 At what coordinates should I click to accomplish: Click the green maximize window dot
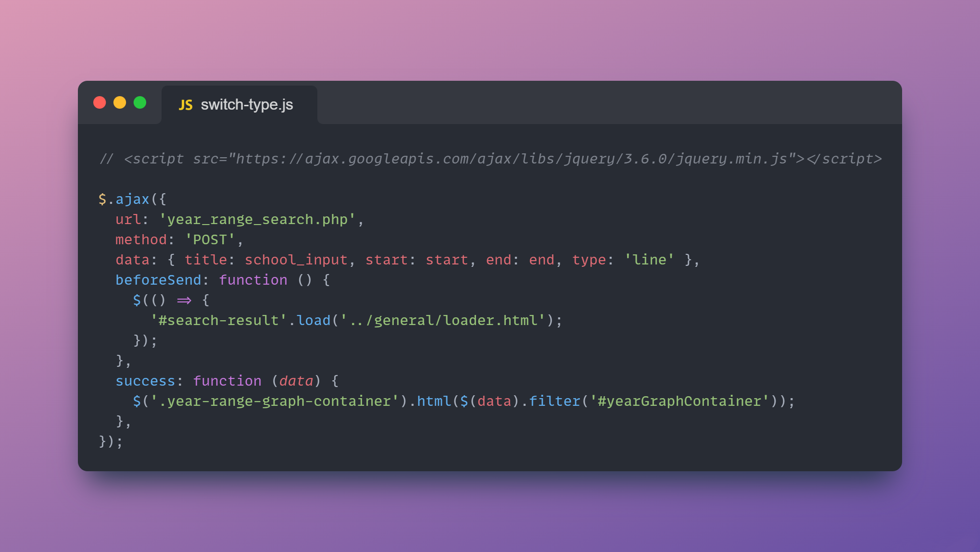click(x=140, y=103)
